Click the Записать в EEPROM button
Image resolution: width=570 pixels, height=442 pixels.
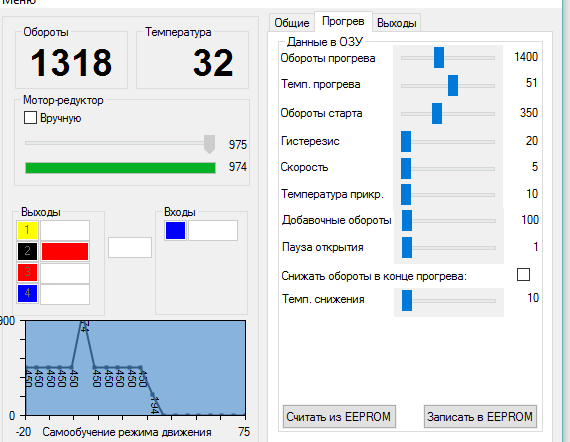(480, 417)
